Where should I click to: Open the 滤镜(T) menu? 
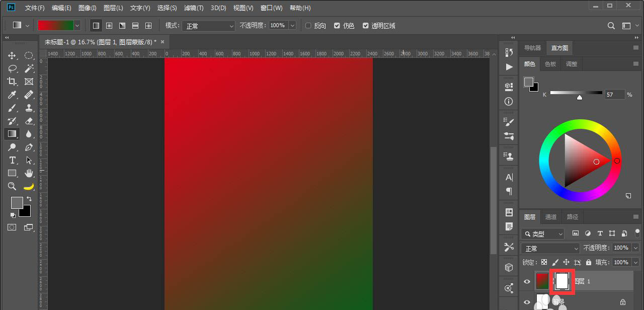[x=194, y=8]
